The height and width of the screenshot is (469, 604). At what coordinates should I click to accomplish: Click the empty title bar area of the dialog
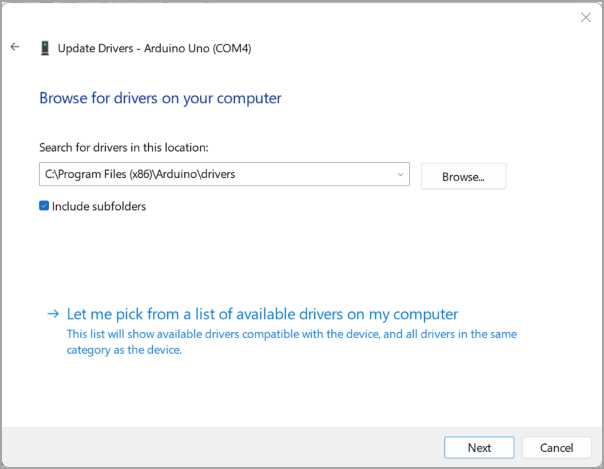coord(300,17)
